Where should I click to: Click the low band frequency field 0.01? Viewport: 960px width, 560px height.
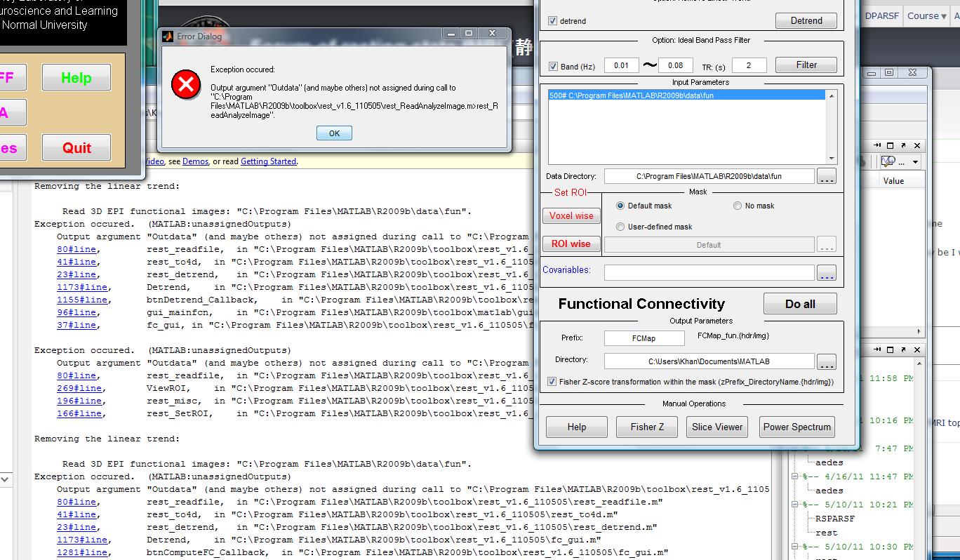tap(621, 65)
